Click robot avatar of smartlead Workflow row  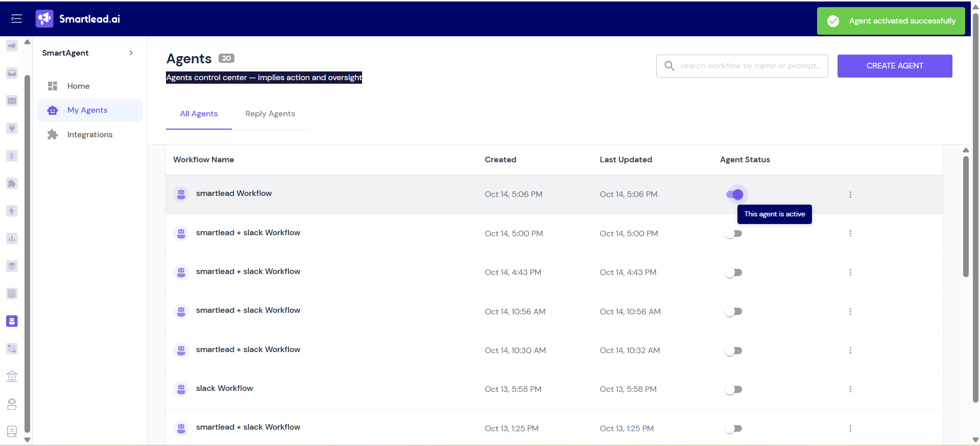(x=181, y=194)
